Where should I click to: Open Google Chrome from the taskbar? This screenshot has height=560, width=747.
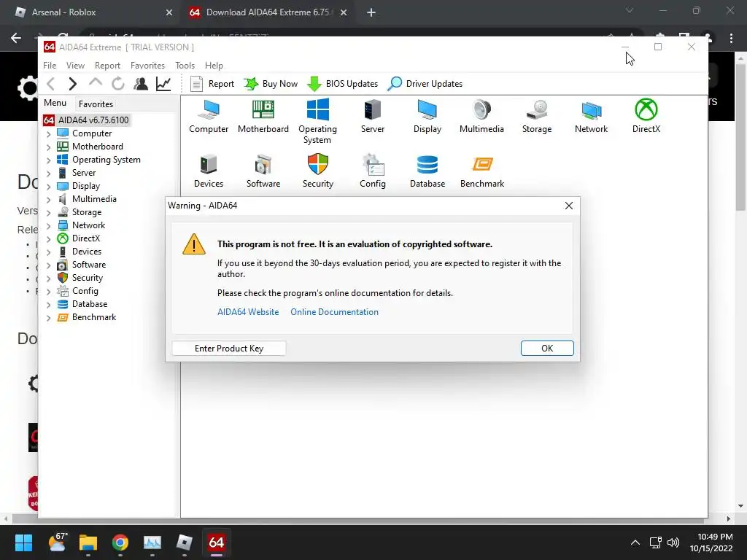120,542
